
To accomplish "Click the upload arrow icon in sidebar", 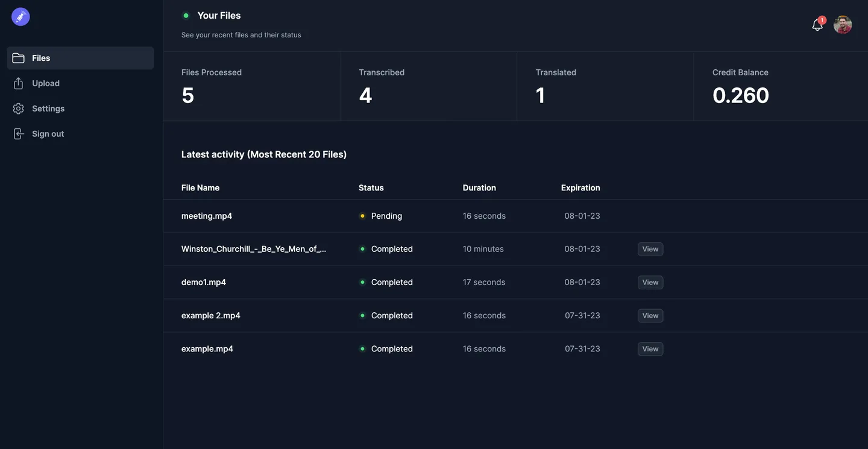I will [x=19, y=83].
